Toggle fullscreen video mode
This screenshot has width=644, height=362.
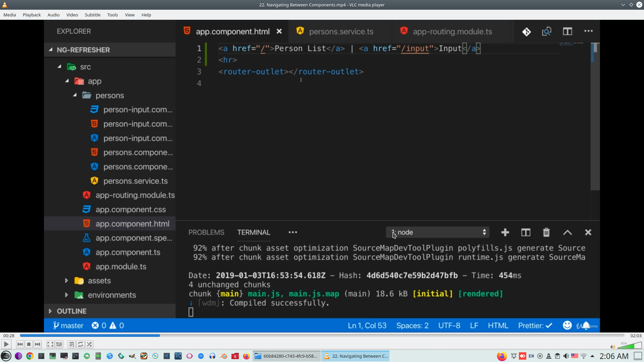click(x=50, y=344)
